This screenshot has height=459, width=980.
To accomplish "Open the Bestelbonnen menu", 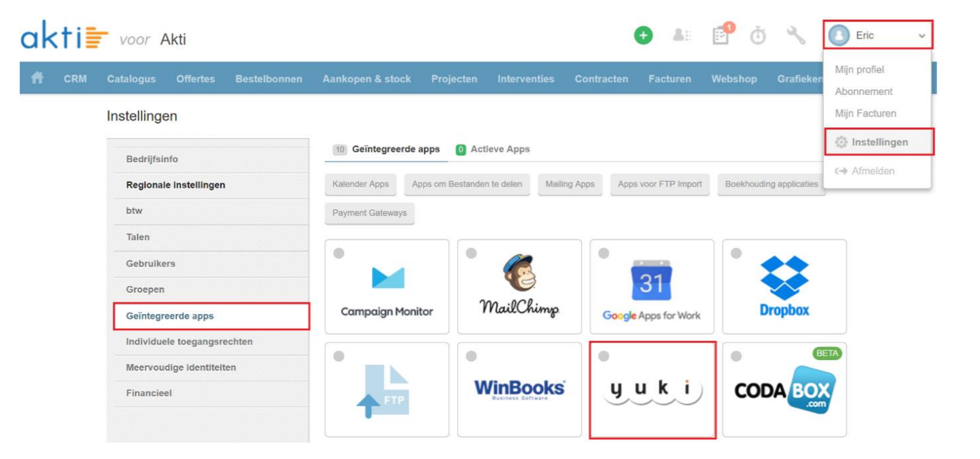I will click(269, 79).
